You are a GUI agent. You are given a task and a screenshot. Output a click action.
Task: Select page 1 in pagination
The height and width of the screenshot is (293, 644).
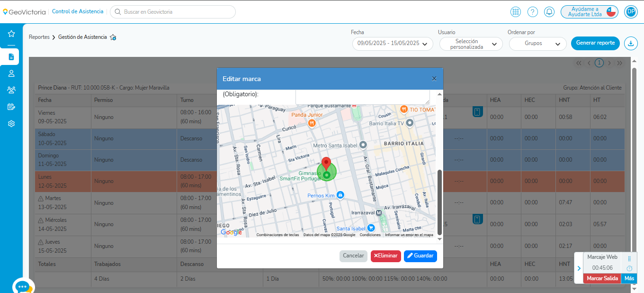599,63
